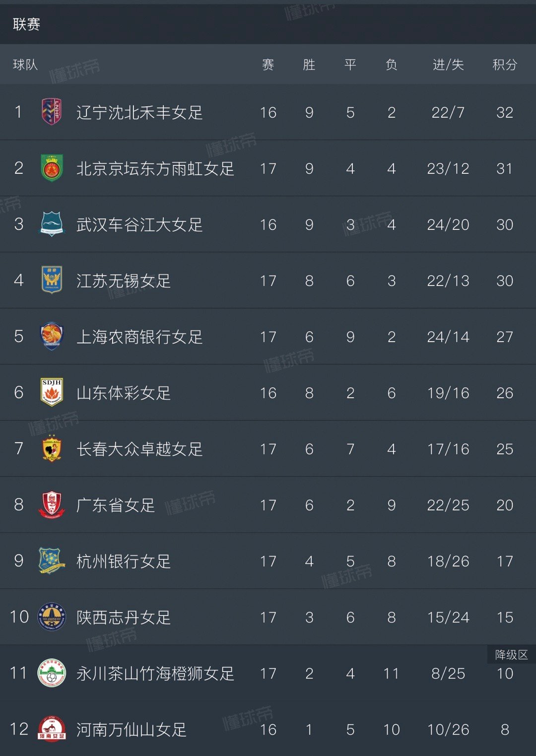536x756 pixels.
Task: Select the 进/失 column header
Action: (x=448, y=65)
